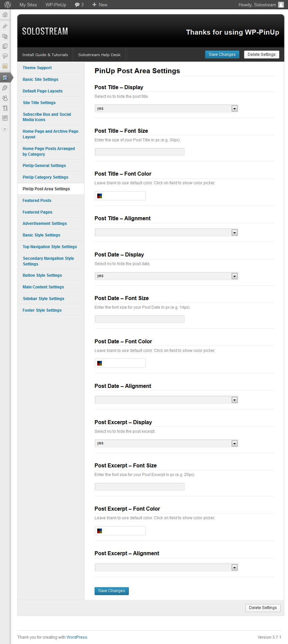Open Install Guide & Tutorials tab

(x=45, y=55)
